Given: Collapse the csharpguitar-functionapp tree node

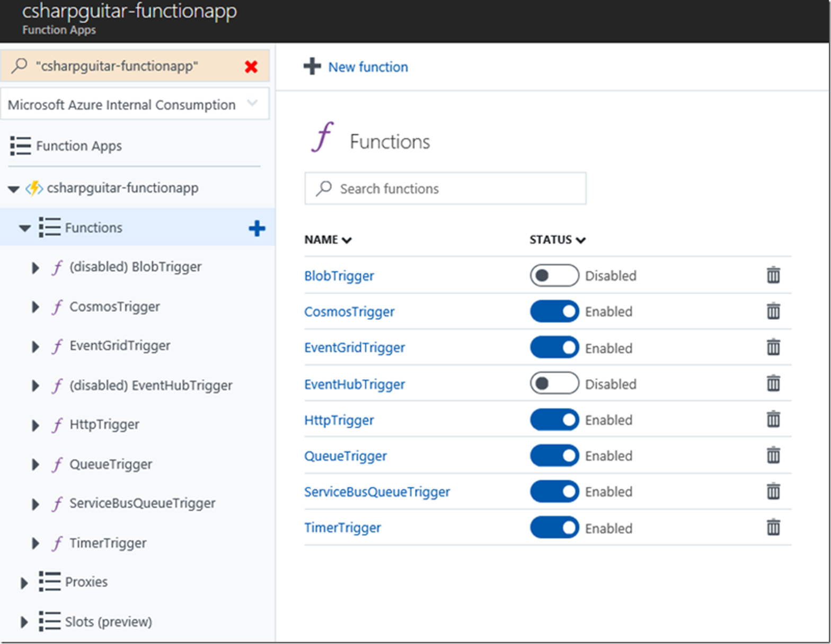Looking at the screenshot, I should coord(14,189).
